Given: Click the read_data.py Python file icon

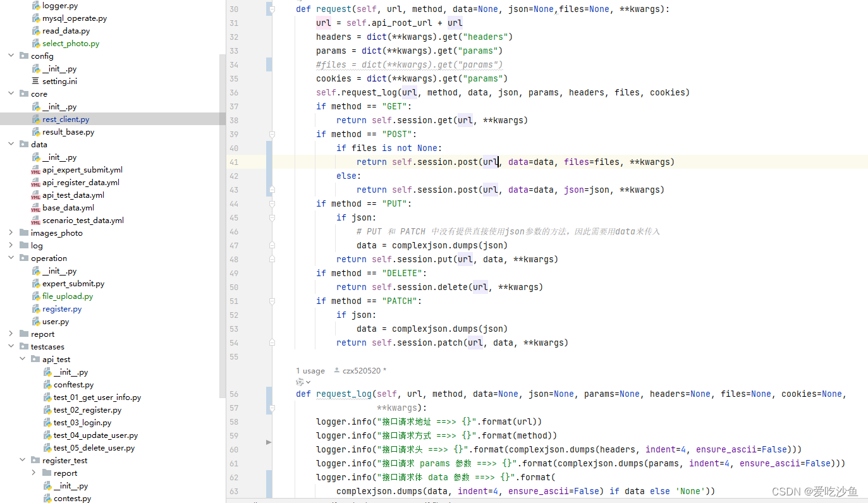Looking at the screenshot, I should [x=36, y=31].
